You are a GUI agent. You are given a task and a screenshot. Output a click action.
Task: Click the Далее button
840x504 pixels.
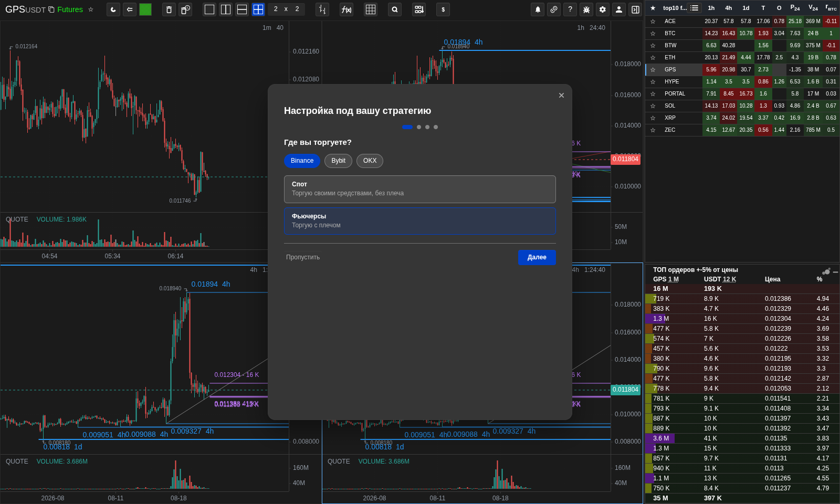tap(537, 257)
